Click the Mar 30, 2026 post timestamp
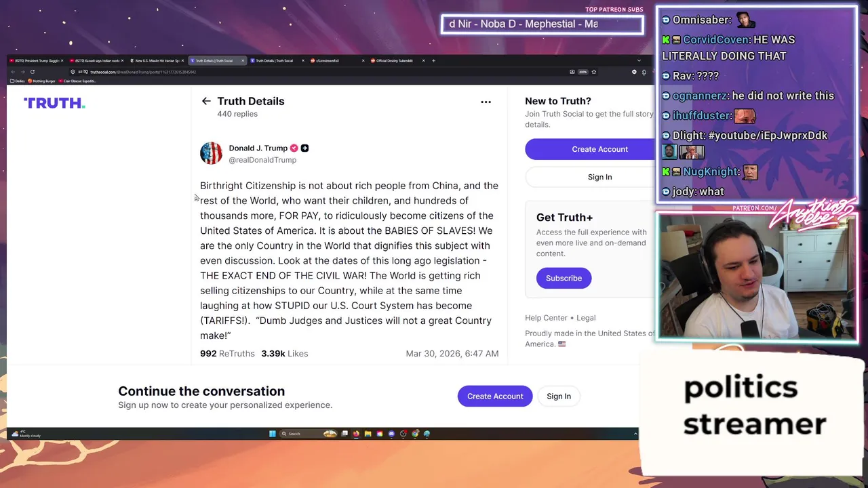 [452, 353]
